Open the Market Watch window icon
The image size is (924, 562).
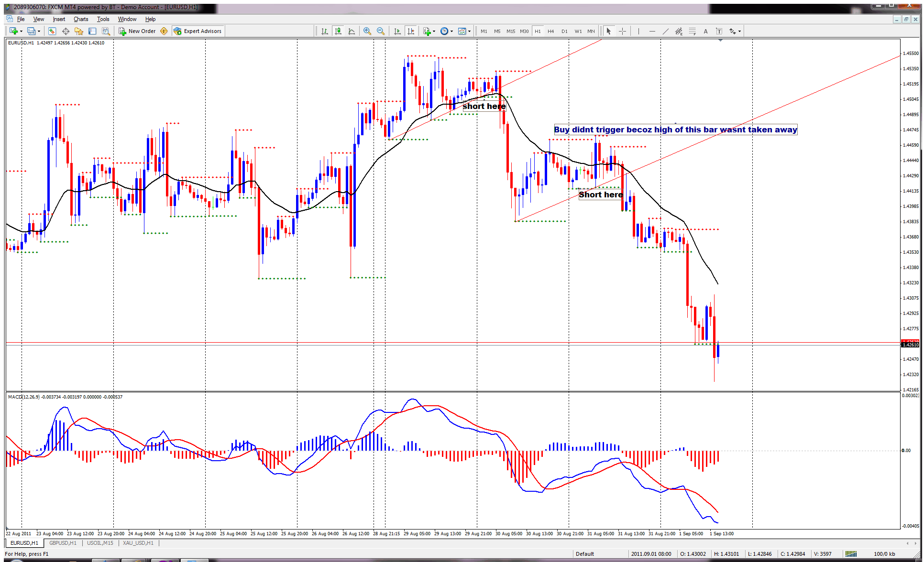click(x=52, y=31)
